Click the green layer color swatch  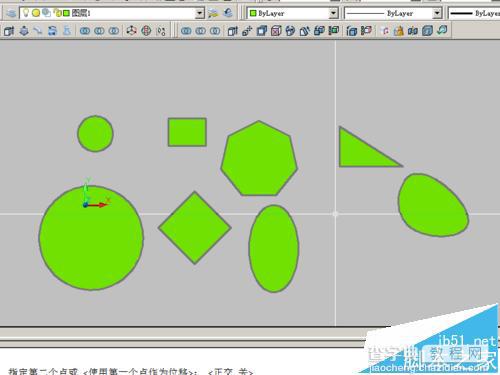66,13
